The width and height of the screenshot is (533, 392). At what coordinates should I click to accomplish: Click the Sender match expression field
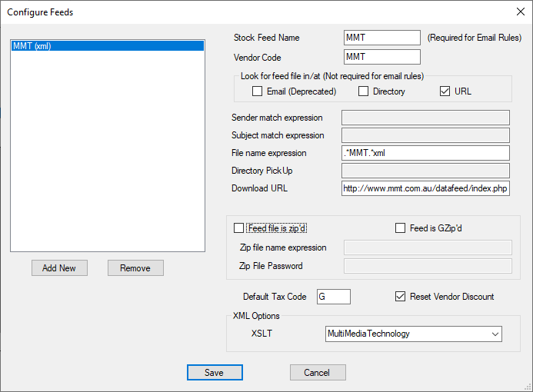[425, 118]
